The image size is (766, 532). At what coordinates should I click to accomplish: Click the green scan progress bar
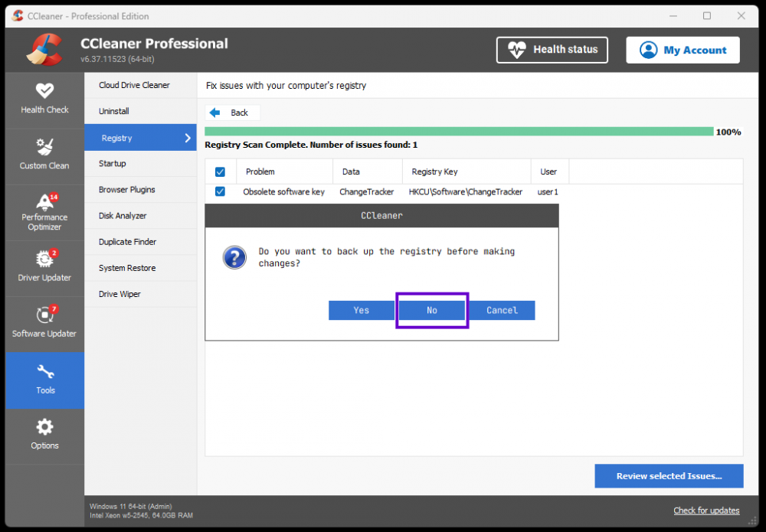[459, 132]
